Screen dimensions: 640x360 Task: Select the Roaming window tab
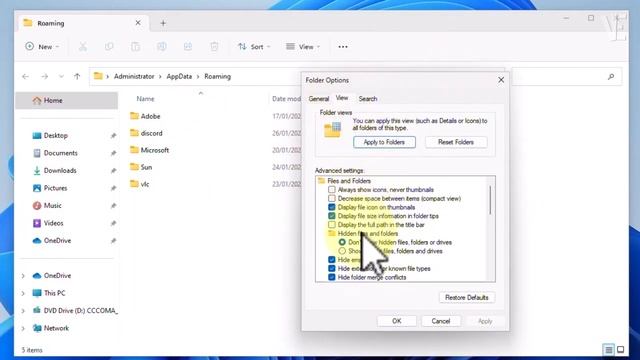pyautogui.click(x=82, y=23)
